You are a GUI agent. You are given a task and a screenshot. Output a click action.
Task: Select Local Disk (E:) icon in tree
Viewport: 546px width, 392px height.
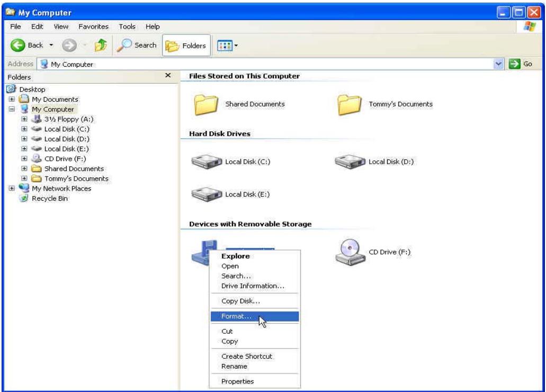tap(36, 149)
